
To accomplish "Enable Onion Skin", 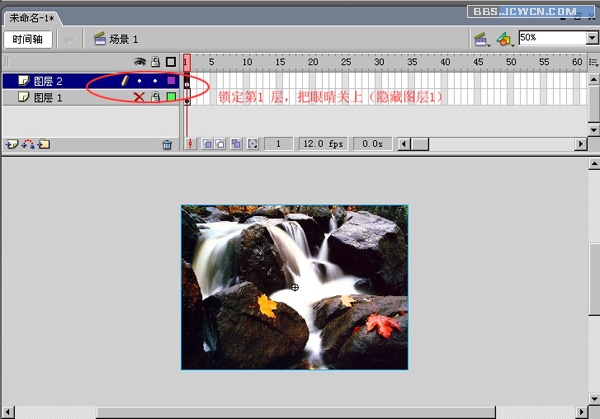I will click(207, 144).
